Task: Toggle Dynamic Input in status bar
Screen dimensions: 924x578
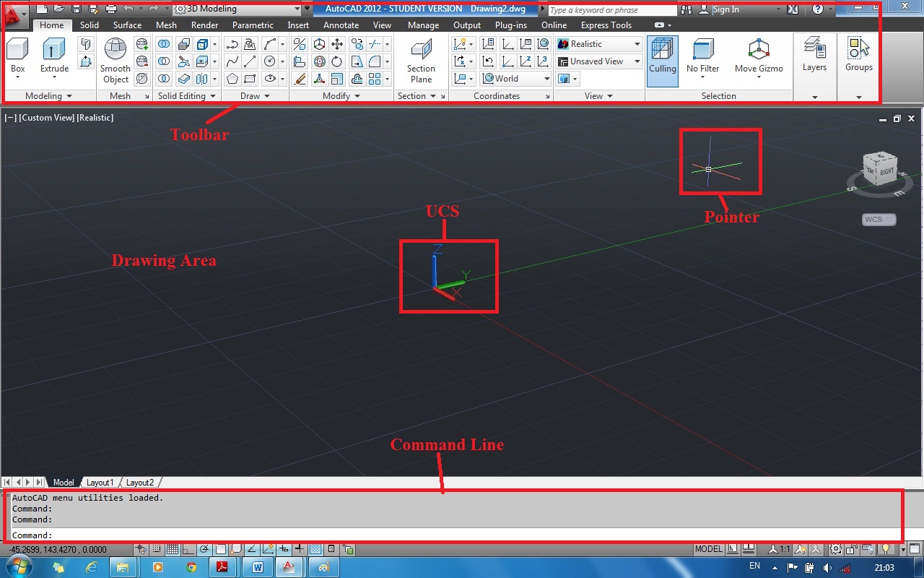Action: (x=284, y=549)
